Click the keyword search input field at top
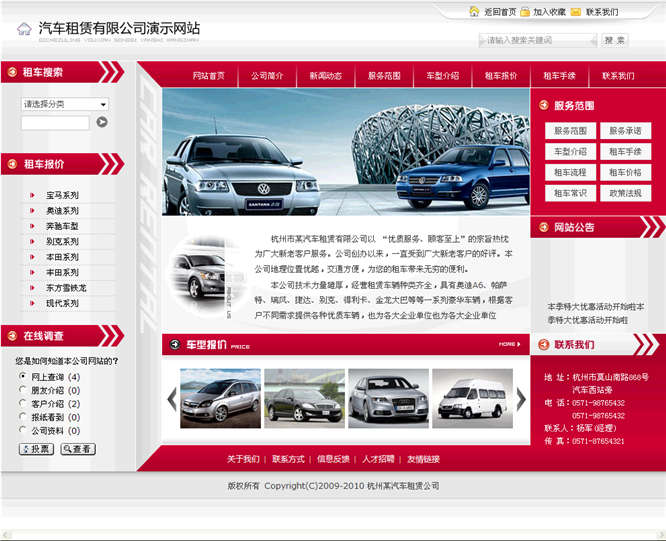The image size is (666, 541). (538, 40)
